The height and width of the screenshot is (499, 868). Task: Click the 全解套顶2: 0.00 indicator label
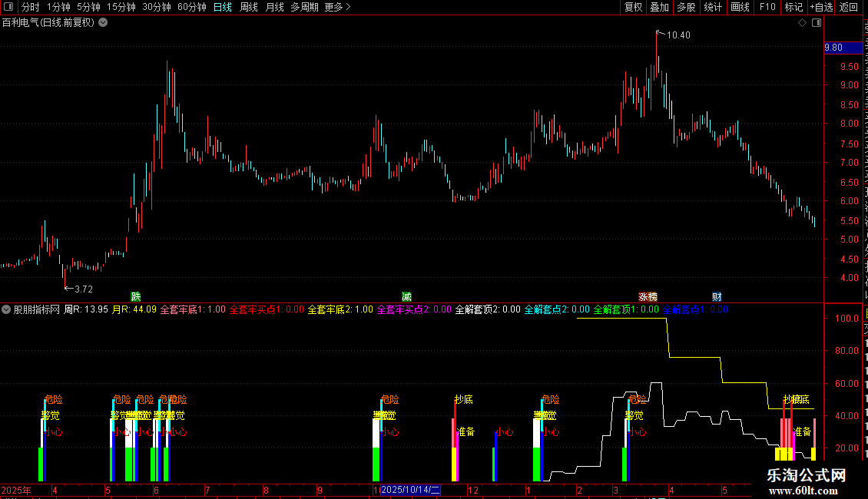[x=488, y=310]
